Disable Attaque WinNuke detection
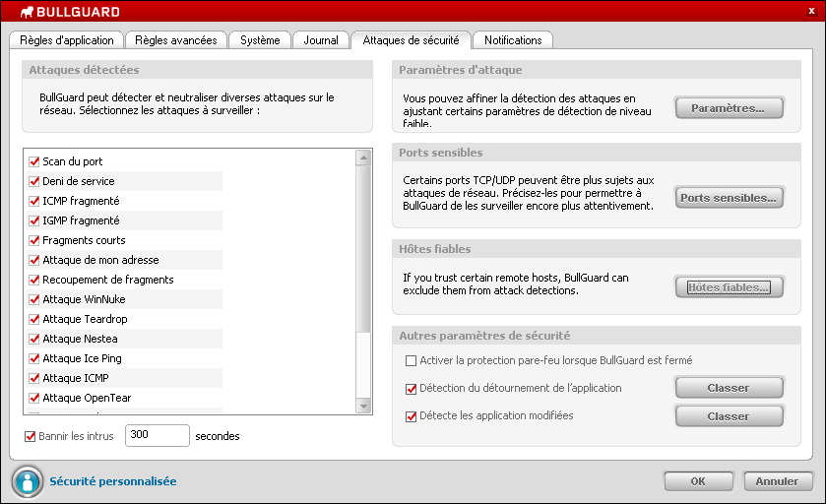This screenshot has height=504, width=826. click(x=34, y=299)
